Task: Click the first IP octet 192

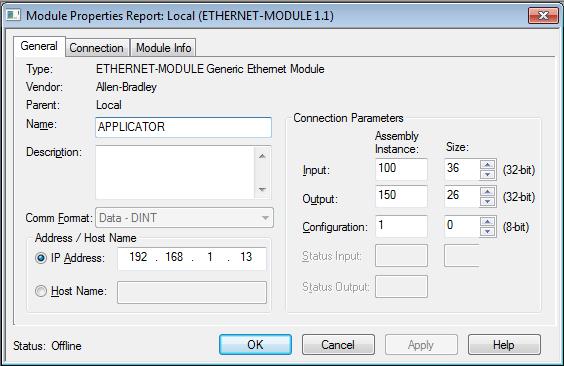Action: click(138, 257)
